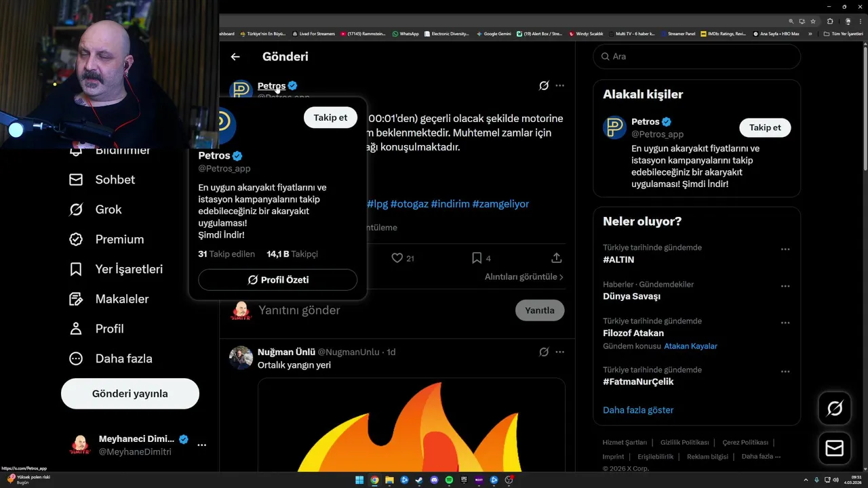This screenshot has height=488, width=868.
Task: Open Petros avatar in Alakalı kişiler
Action: (614, 127)
